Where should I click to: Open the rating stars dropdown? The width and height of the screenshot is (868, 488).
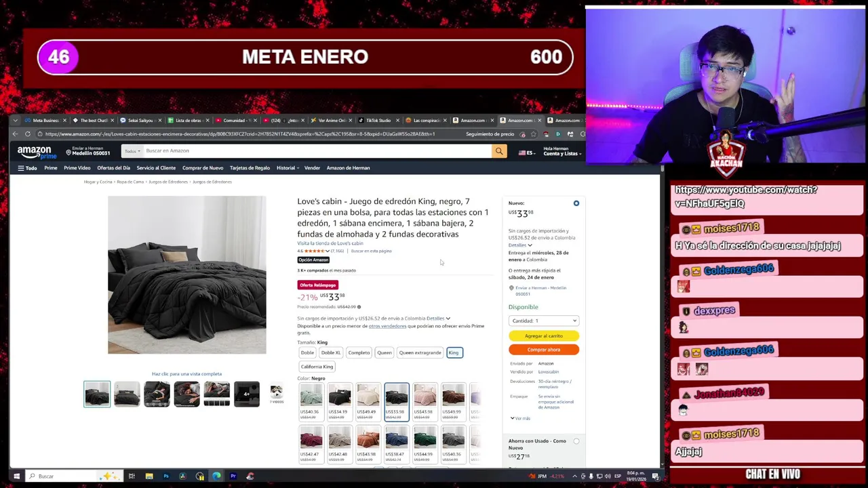click(317, 251)
